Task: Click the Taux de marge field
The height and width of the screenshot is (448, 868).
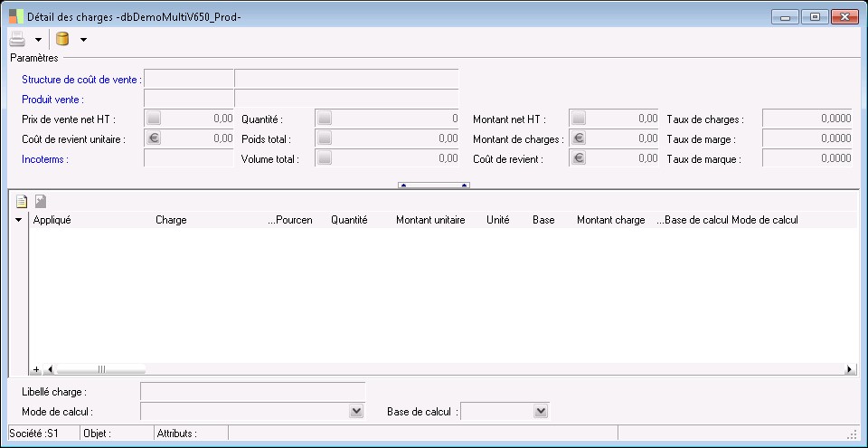Action: (807, 138)
